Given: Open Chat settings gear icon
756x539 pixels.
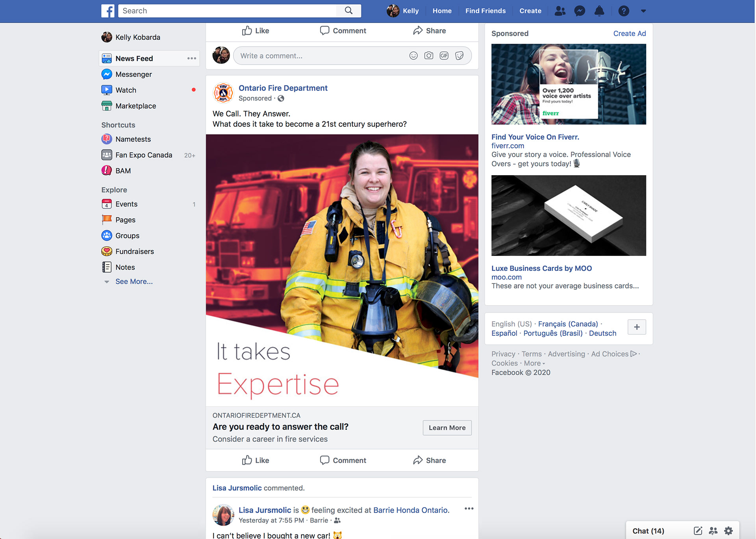Looking at the screenshot, I should (728, 531).
